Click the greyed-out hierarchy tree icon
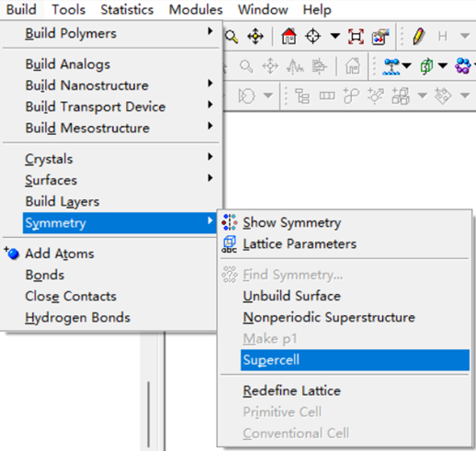The image size is (476, 451). (302, 96)
